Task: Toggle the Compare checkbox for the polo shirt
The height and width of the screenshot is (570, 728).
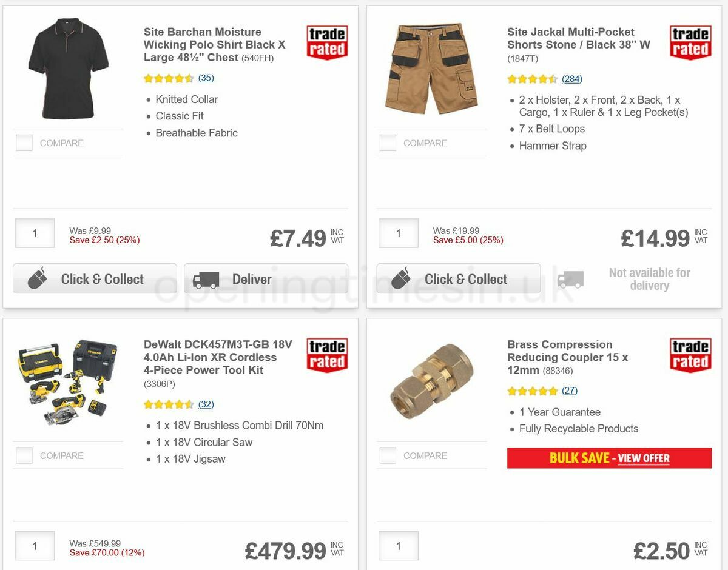Action: [x=24, y=142]
